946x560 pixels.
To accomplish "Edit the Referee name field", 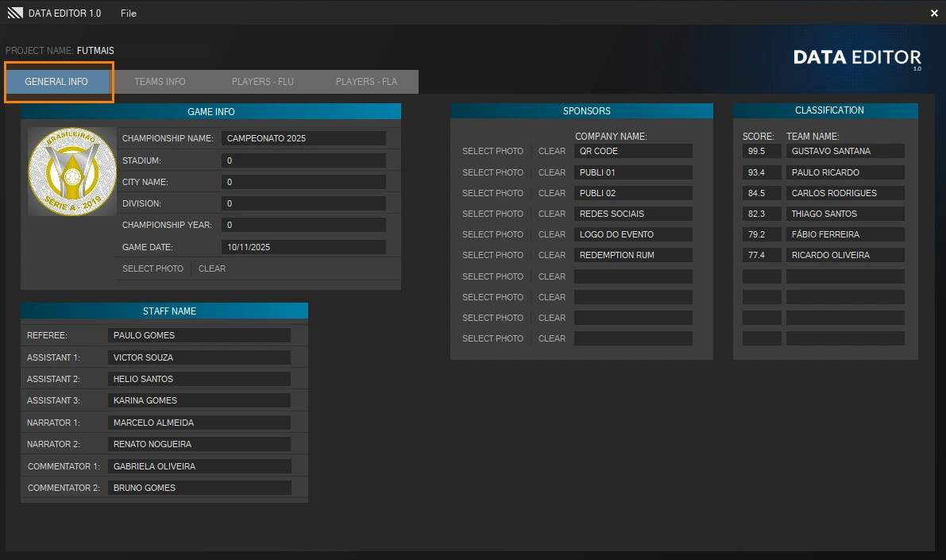I will (x=199, y=335).
